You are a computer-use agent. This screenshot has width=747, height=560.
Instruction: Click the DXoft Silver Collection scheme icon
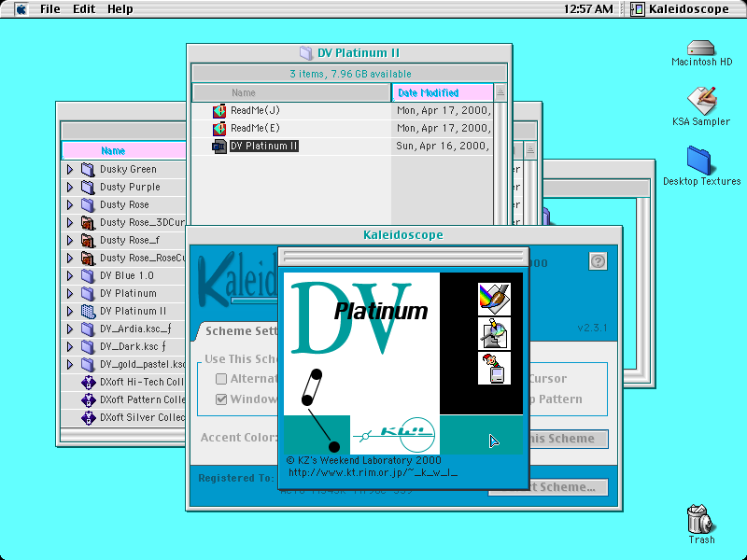coord(88,417)
